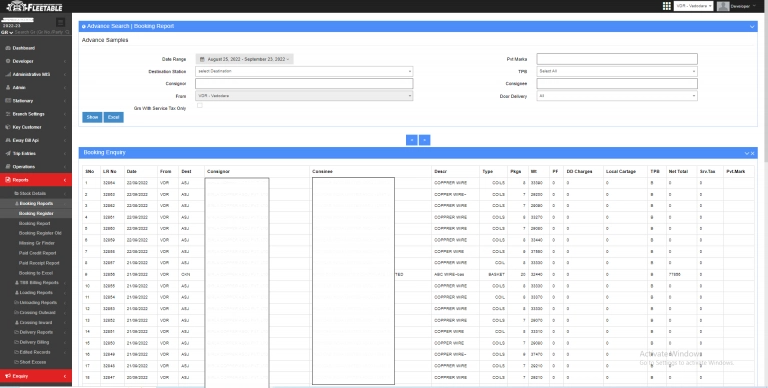Expand the Trip Entries sidebar menu
This screenshot has height=388, width=768.
36,154
